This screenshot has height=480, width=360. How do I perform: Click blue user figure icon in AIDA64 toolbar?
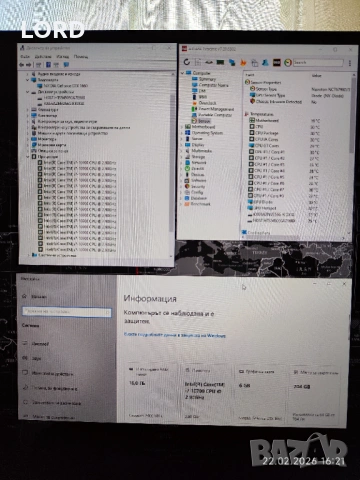coord(266,62)
